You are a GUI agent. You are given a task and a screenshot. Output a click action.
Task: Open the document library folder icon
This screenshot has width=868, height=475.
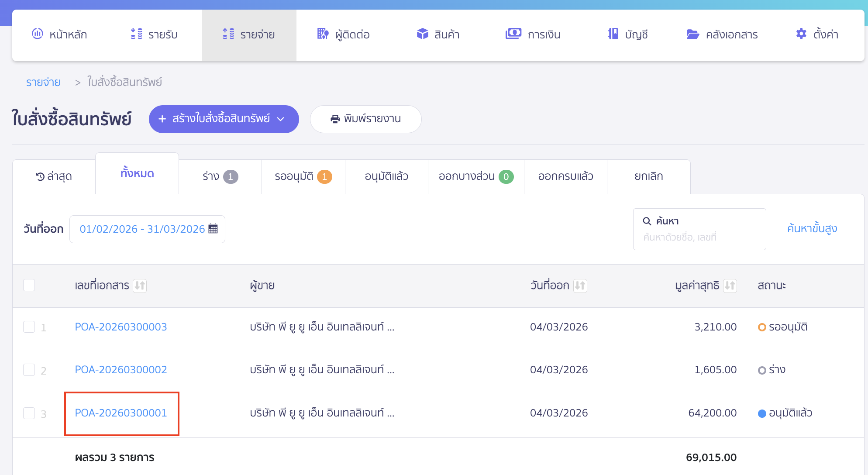pyautogui.click(x=692, y=34)
